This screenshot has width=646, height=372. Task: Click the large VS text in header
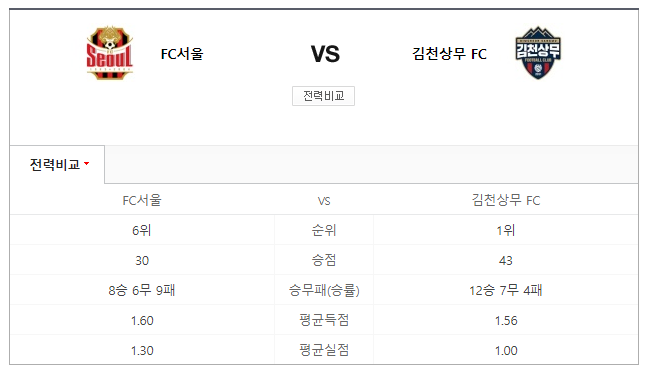[x=325, y=54]
